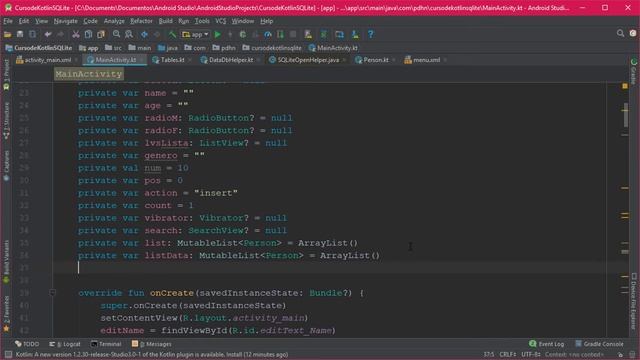Click the Paste icon in toolbar
The width and height of the screenshot is (640, 360).
(101, 34)
